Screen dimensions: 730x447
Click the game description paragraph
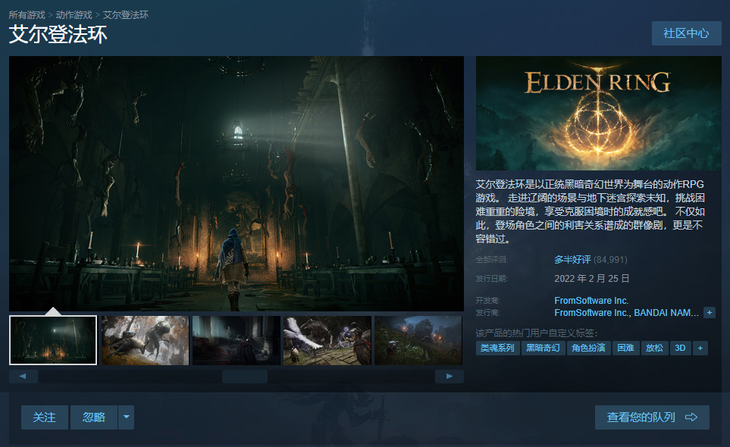click(590, 211)
